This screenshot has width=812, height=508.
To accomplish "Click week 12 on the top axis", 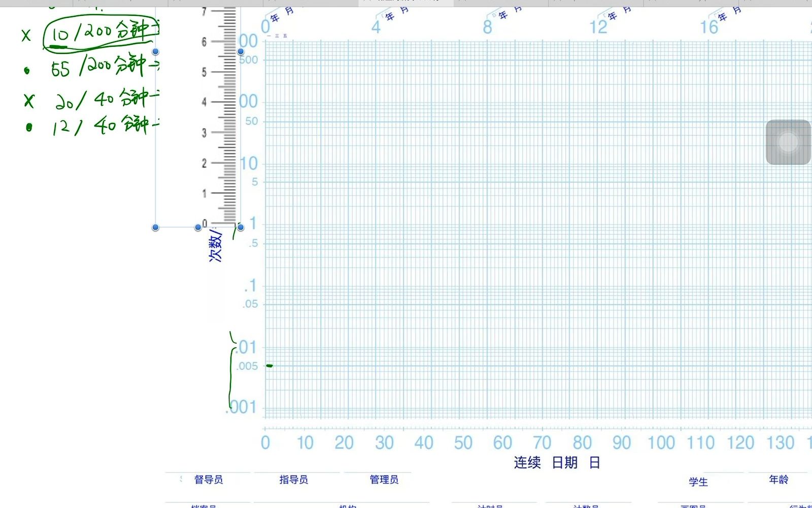I will 598,27.
